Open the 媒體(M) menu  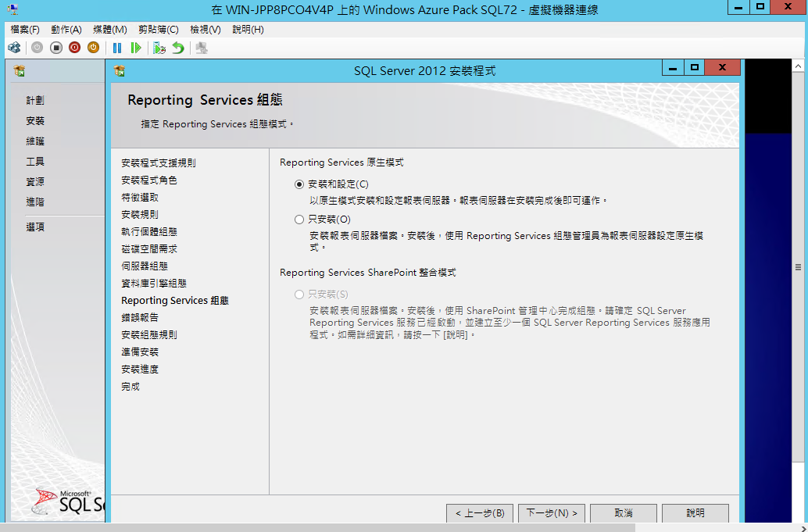coord(109,30)
